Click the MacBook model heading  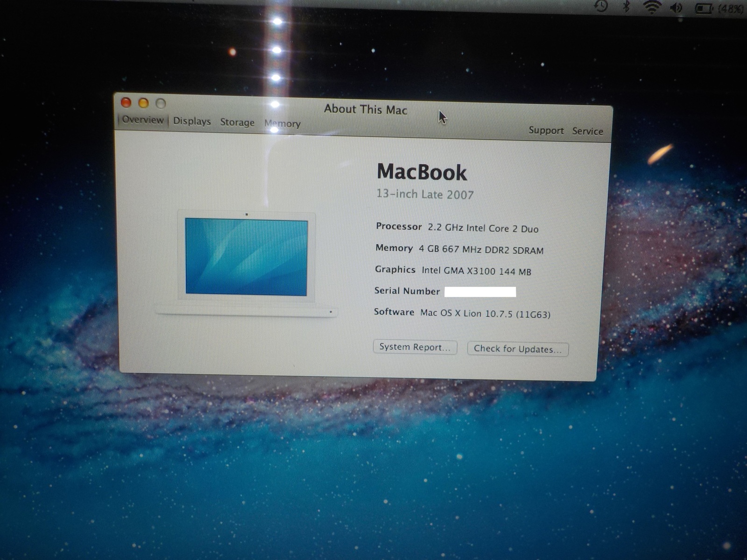click(422, 172)
